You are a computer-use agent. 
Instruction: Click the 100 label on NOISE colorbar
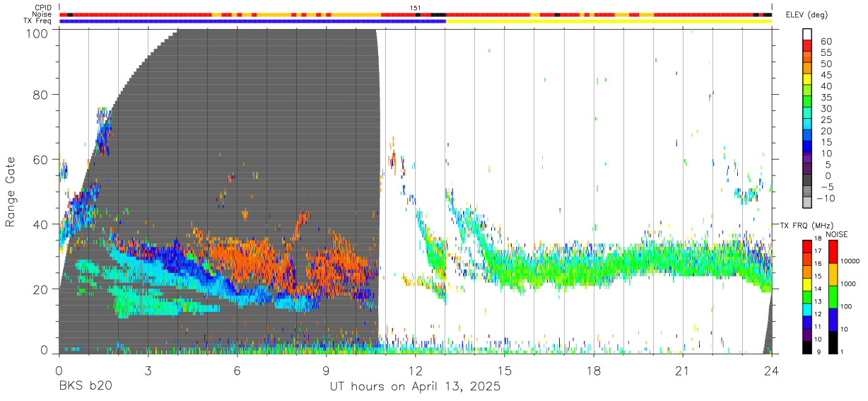click(x=846, y=306)
